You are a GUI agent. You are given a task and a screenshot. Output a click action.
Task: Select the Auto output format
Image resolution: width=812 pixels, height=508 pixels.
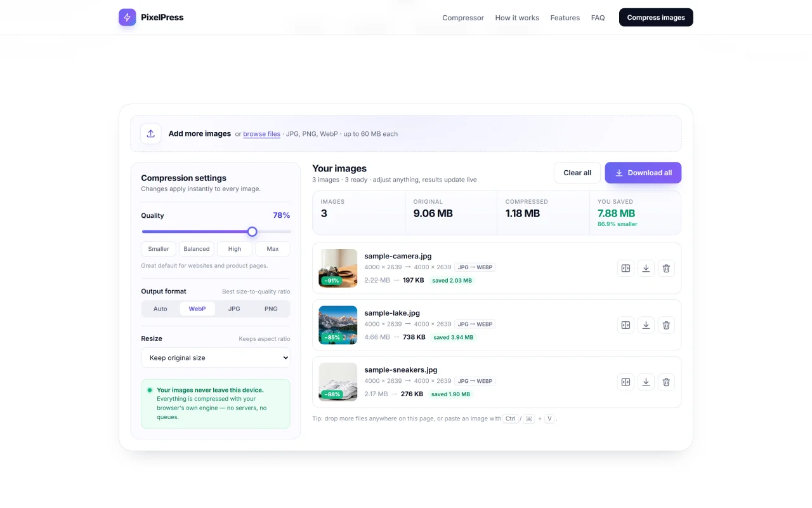click(x=160, y=309)
